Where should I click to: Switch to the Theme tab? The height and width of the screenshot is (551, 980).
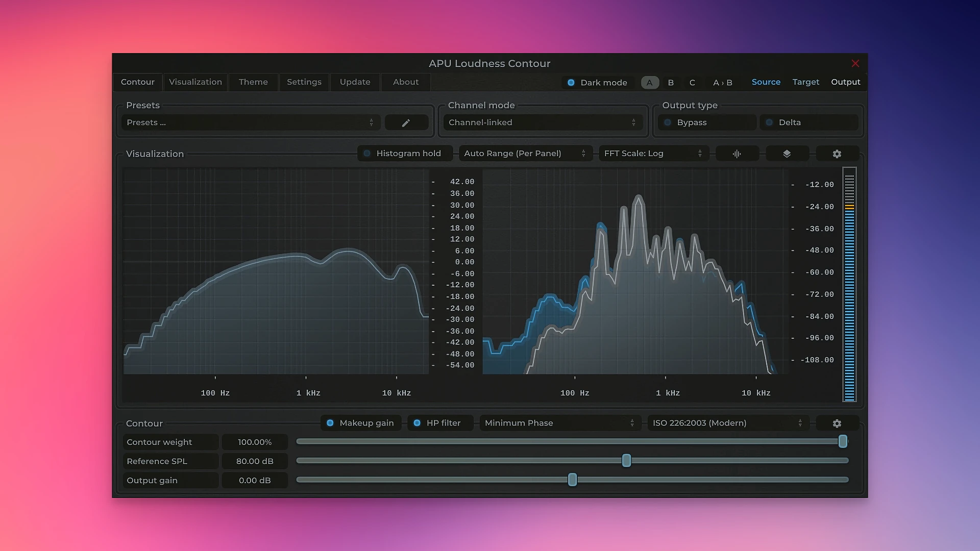pyautogui.click(x=253, y=82)
